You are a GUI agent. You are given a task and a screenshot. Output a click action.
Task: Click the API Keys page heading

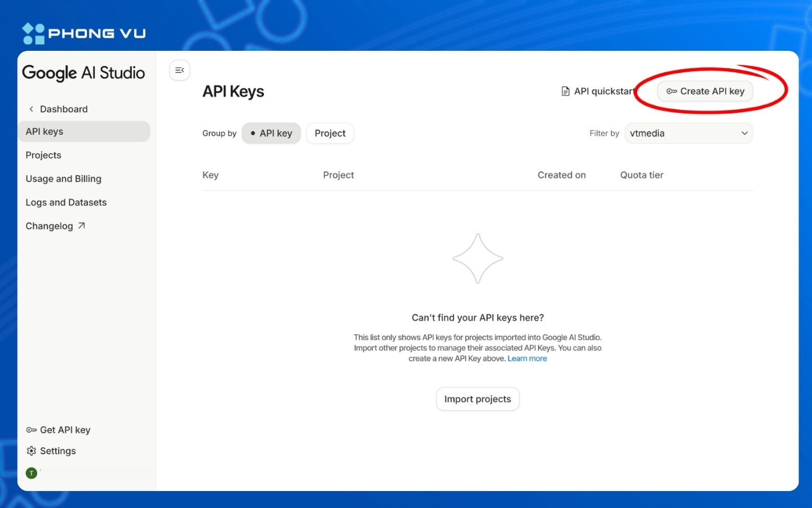(233, 91)
